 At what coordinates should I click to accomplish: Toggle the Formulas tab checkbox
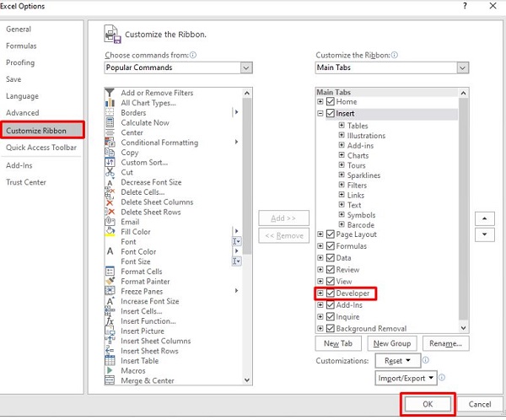pos(330,246)
